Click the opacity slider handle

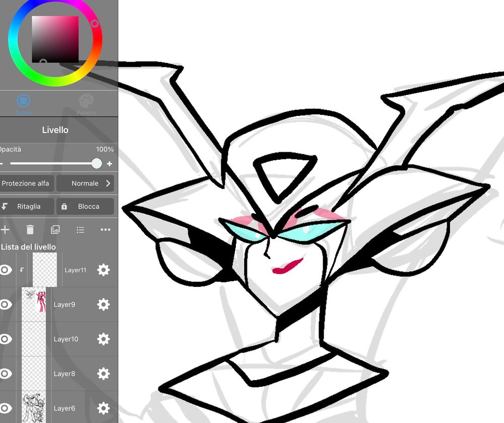(96, 163)
